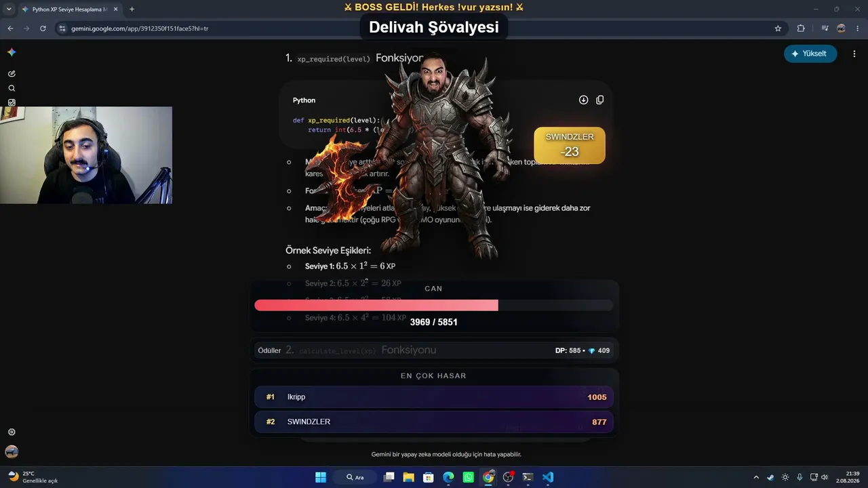Click the DP: 585 reward value
The height and width of the screenshot is (488, 868).
(568, 350)
